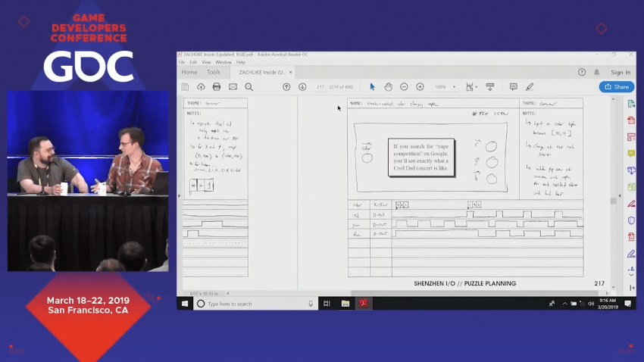
Task: Go to previous page arrow
Action: [286, 87]
